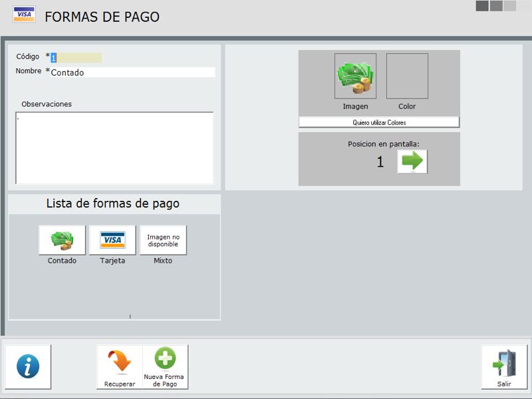Click inside the Observaciones text area
Screen dimensions: 532x399
click(x=114, y=148)
